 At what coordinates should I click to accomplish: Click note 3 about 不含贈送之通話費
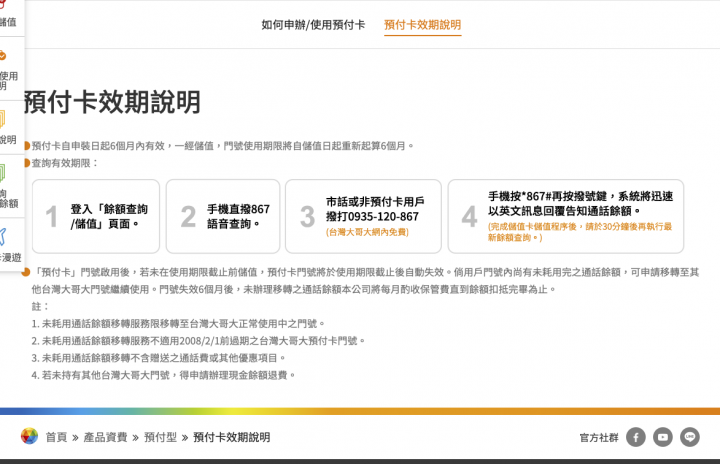158,358
